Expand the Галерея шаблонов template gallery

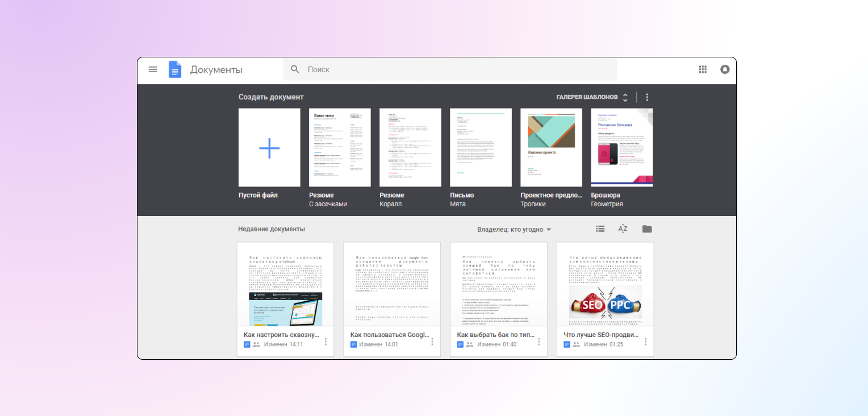coord(592,97)
